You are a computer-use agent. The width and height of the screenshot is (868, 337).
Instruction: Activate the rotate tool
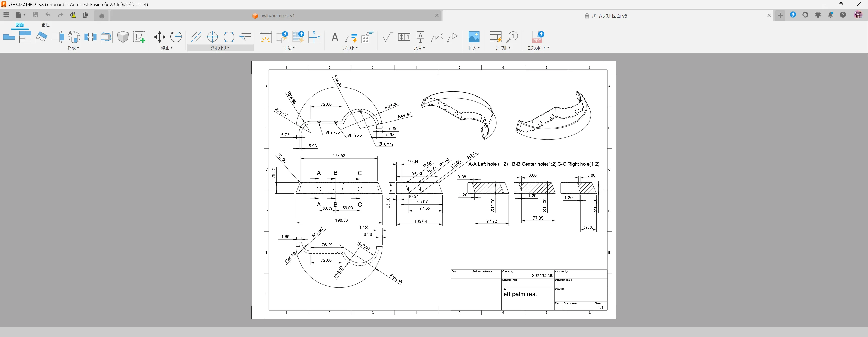[176, 37]
